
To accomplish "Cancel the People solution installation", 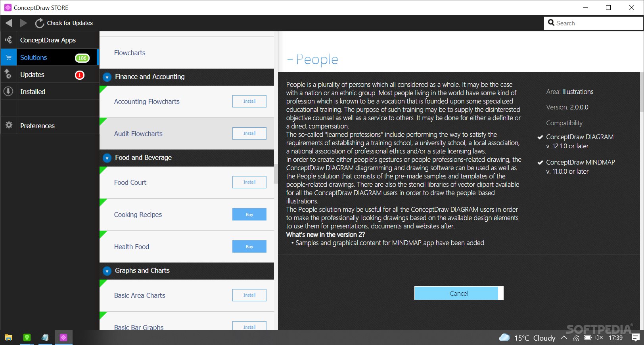I will 459,293.
